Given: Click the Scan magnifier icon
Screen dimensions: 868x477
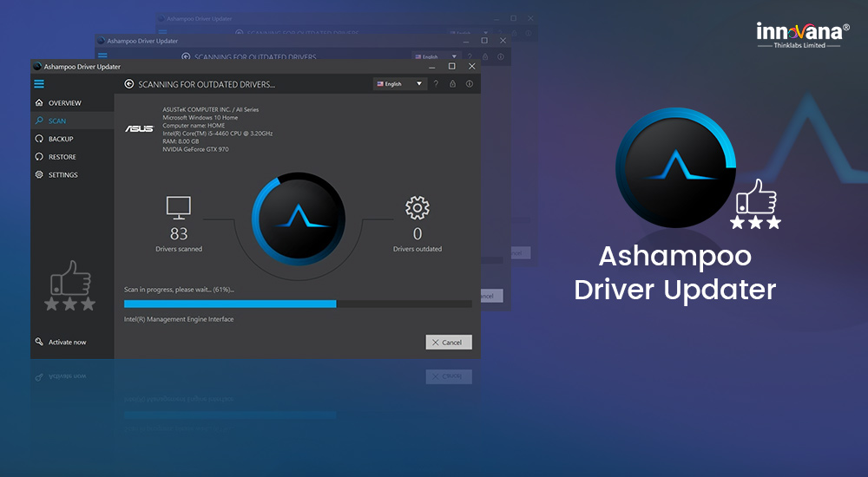Looking at the screenshot, I should click(x=39, y=120).
